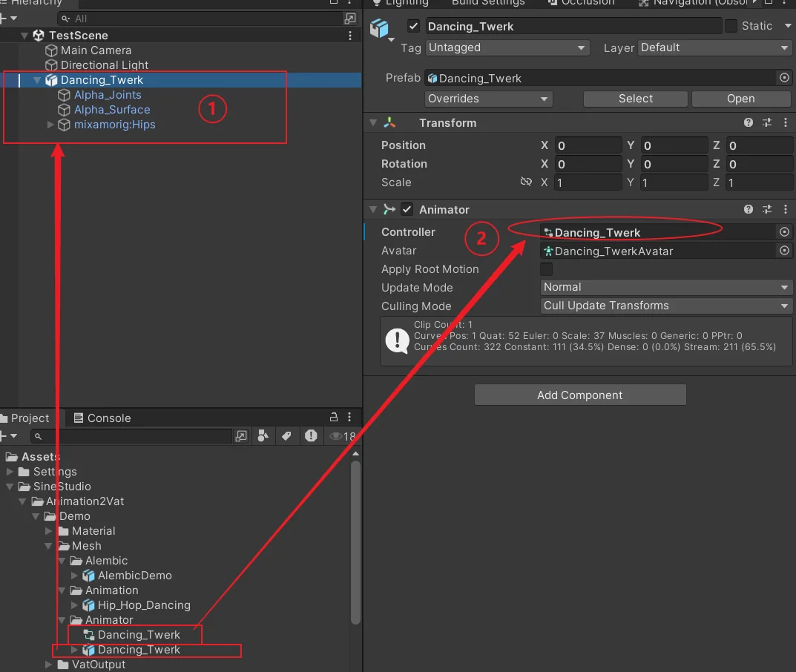Click the Add Component button
796x672 pixels.
[x=580, y=395]
